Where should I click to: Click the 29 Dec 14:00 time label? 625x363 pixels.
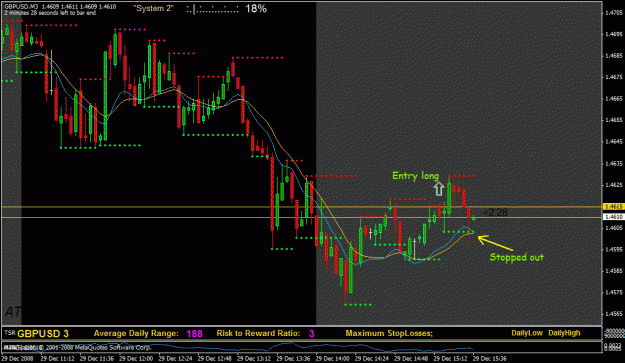(x=332, y=359)
